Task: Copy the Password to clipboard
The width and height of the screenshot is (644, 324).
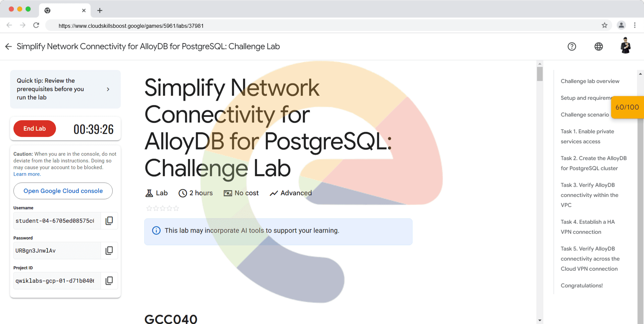Action: [109, 251]
